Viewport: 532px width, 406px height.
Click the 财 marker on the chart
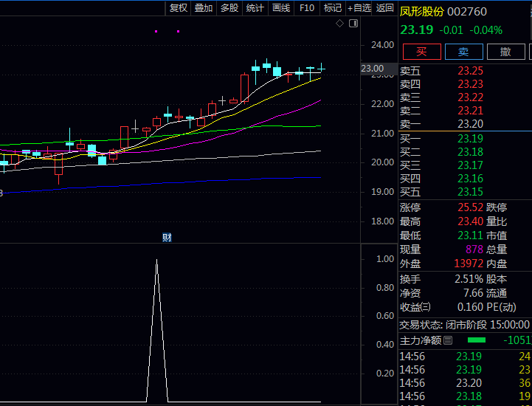pyautogui.click(x=167, y=237)
